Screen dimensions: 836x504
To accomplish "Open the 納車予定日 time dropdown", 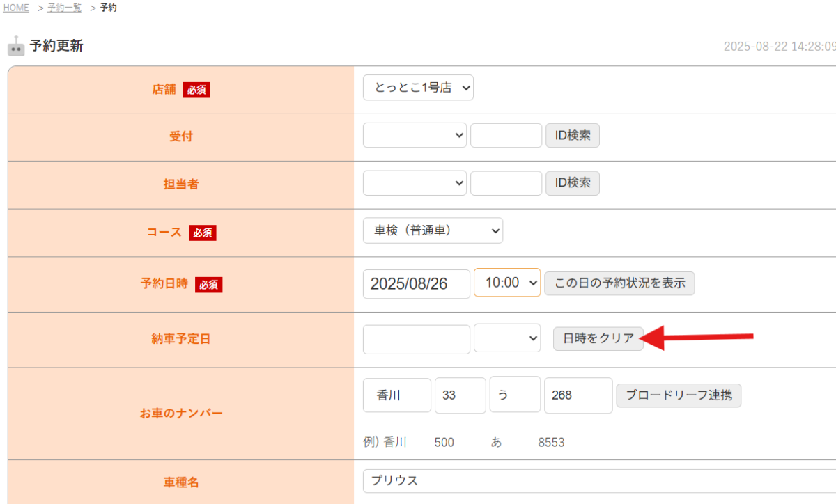I will pos(507,338).
